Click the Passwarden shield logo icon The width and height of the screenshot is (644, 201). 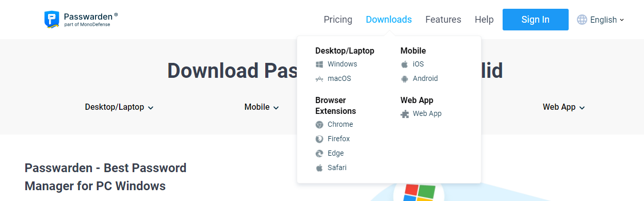[x=52, y=19]
